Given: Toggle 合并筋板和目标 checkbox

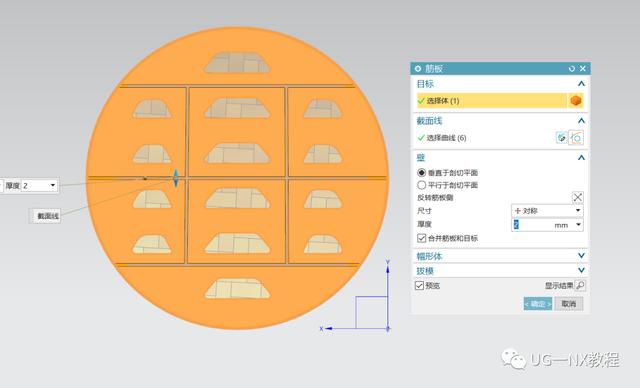Looking at the screenshot, I should pos(422,238).
